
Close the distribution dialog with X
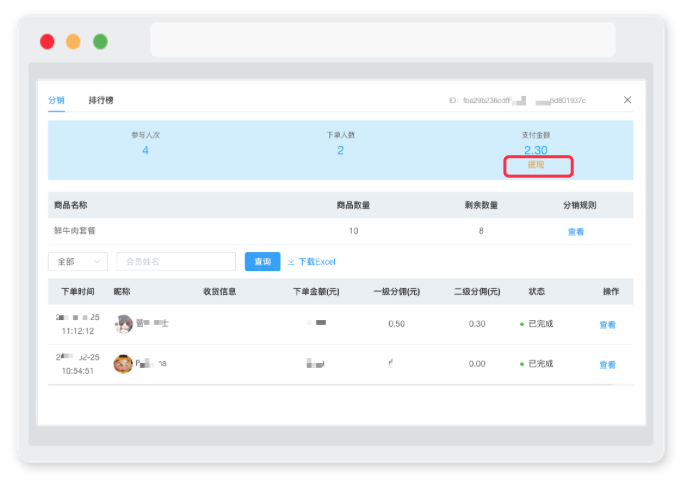[627, 100]
